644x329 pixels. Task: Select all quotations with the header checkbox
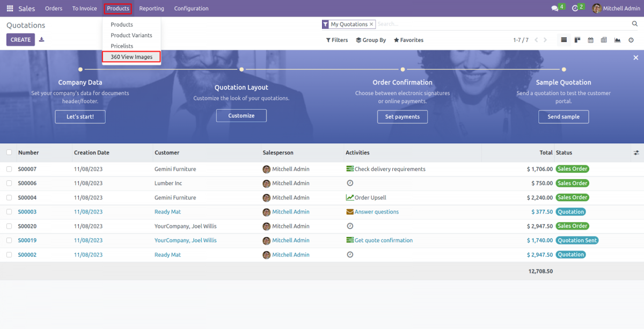pyautogui.click(x=9, y=152)
